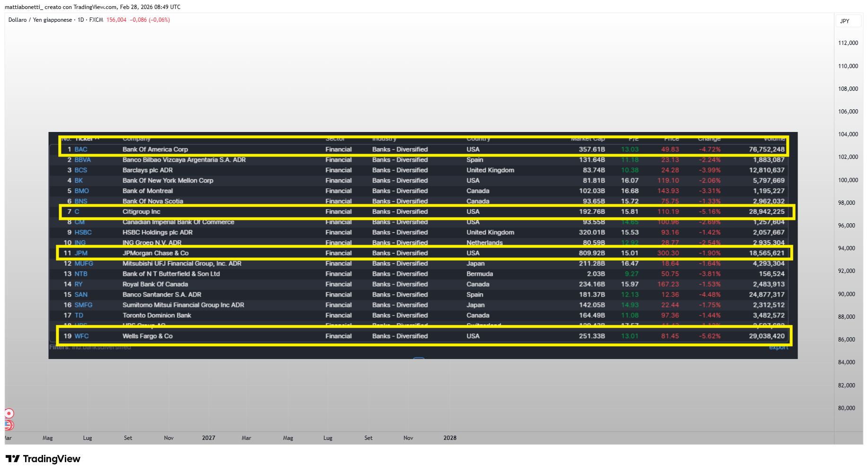Open the HSBC ticker link
Image resolution: width=868 pixels, height=473 pixels.
click(x=83, y=233)
